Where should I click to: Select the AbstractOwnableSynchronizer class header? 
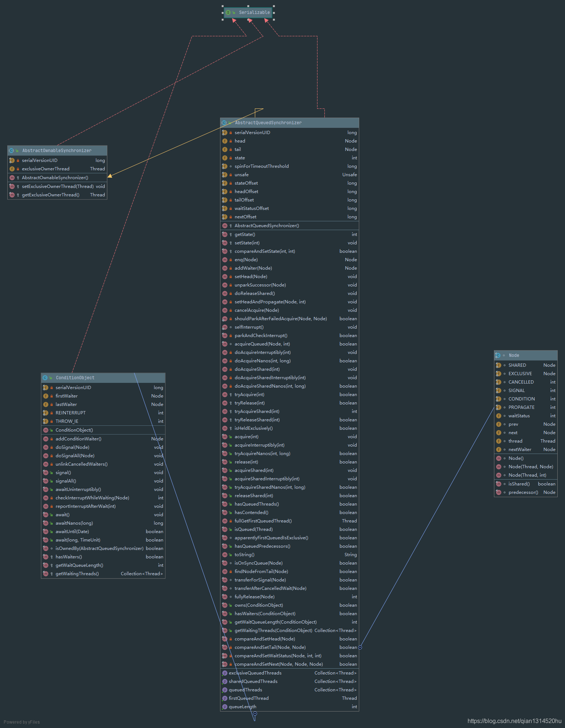click(x=57, y=151)
